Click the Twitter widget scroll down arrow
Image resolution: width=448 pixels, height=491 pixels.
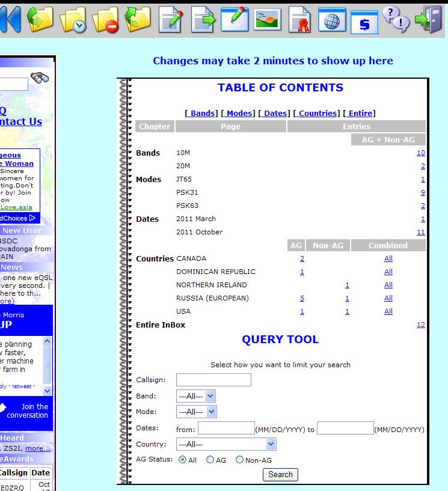[48, 391]
